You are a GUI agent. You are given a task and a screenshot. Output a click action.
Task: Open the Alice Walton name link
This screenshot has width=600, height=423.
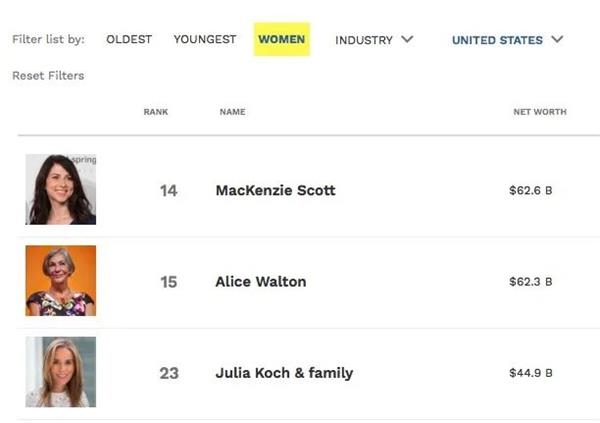[x=261, y=282]
